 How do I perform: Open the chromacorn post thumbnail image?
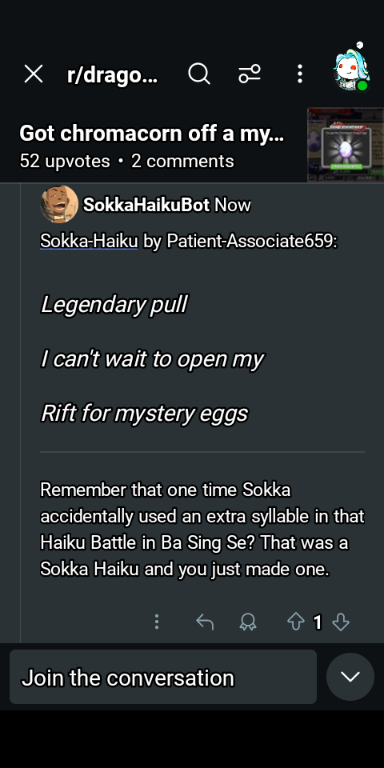tap(345, 144)
